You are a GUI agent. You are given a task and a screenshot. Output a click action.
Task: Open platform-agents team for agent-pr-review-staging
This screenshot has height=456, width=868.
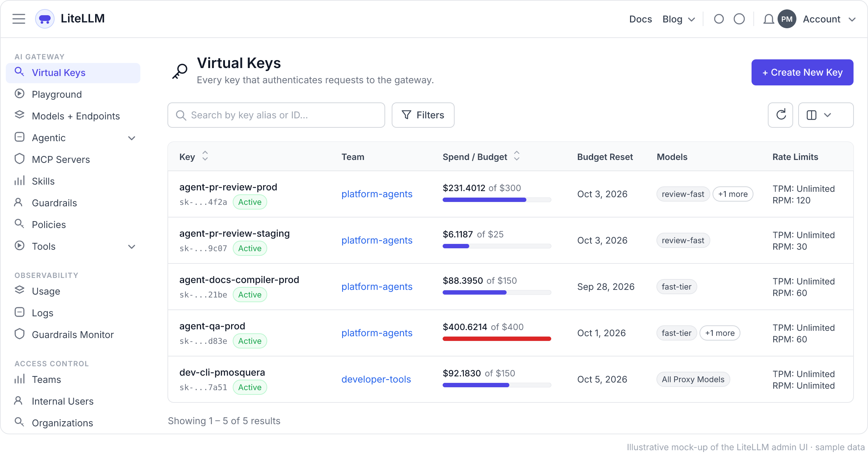pos(377,240)
